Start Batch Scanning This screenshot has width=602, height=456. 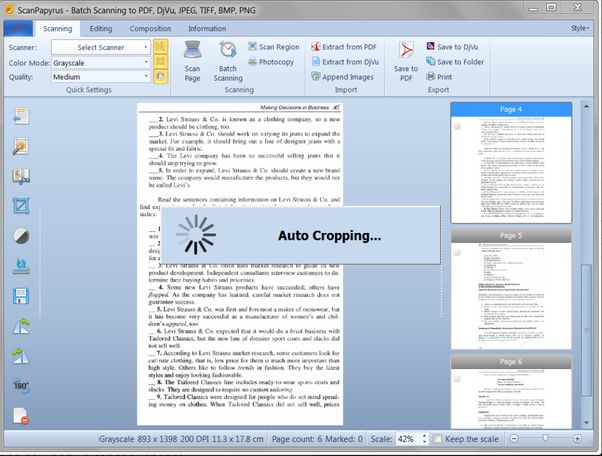click(228, 61)
